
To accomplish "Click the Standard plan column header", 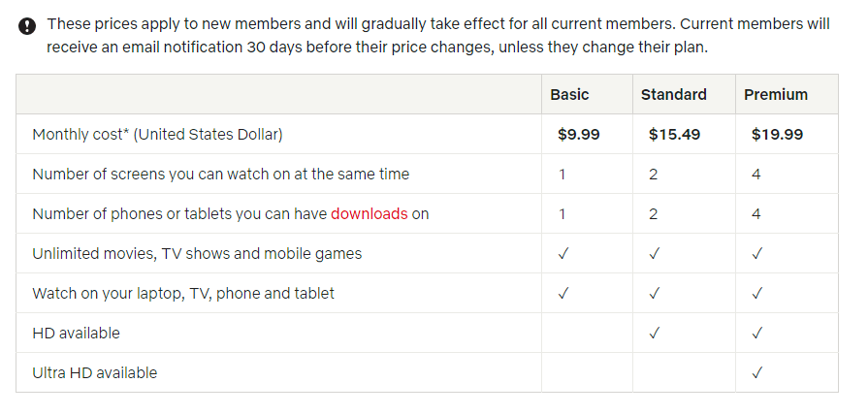I will tap(674, 95).
